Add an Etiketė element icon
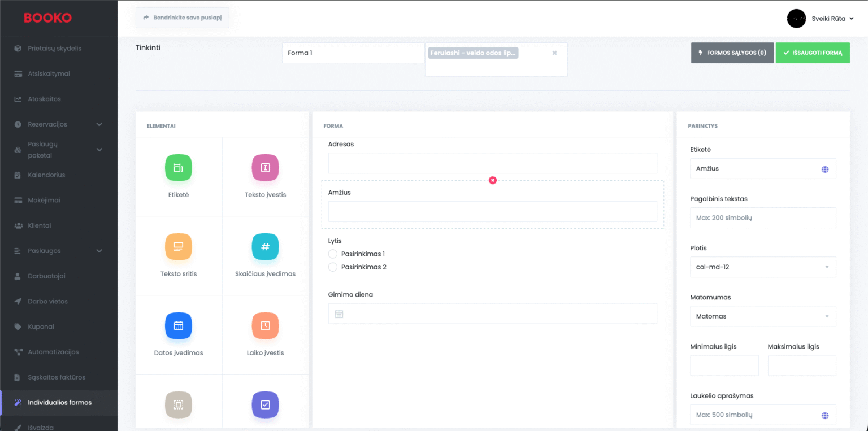The height and width of the screenshot is (431, 868). coord(179,168)
